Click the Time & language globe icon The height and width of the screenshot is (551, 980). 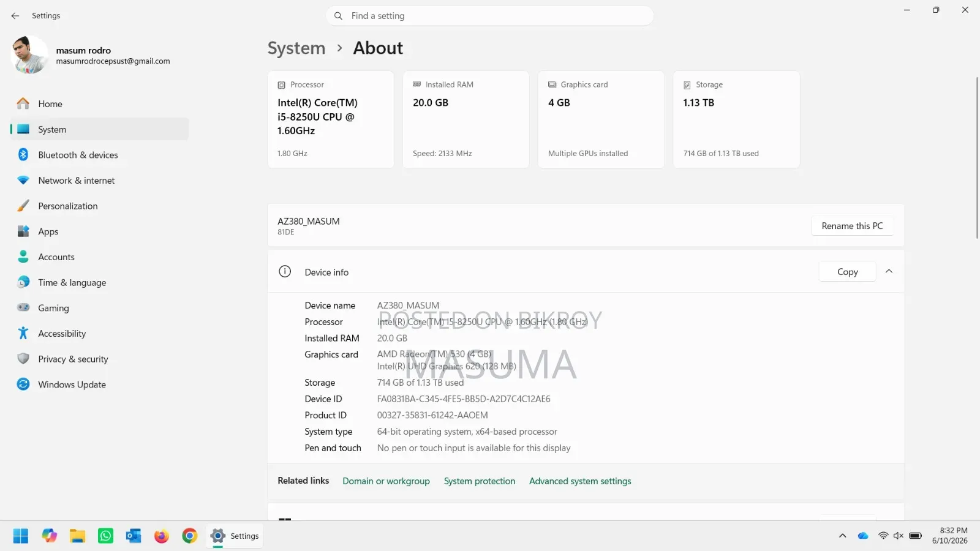(x=23, y=282)
